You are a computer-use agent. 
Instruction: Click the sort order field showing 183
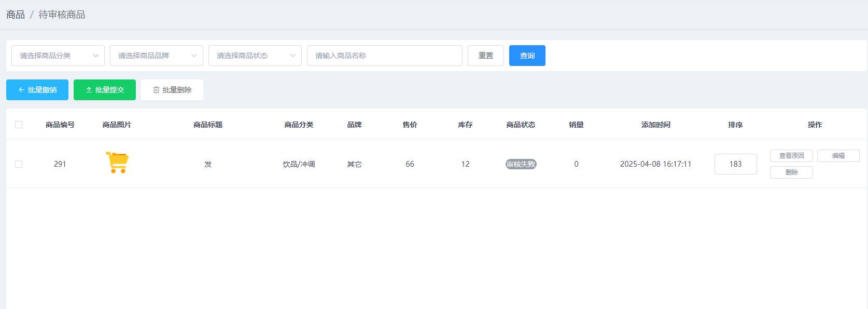[735, 164]
